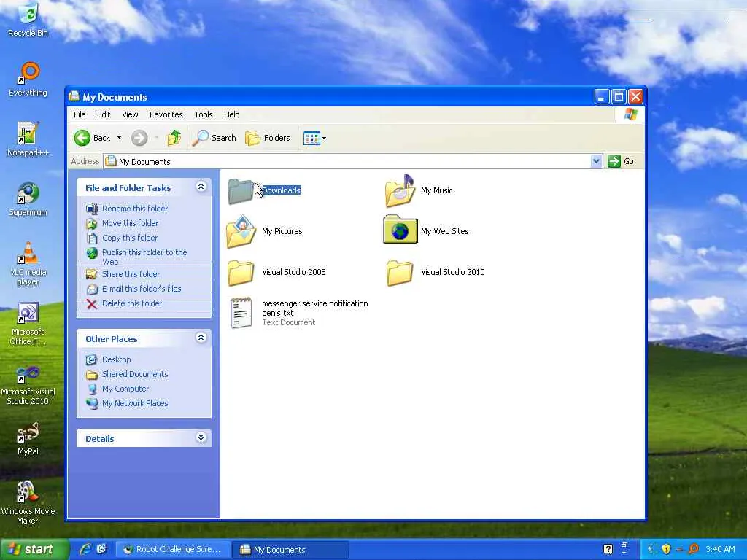Toggle the Folders pane

pyautogui.click(x=267, y=138)
